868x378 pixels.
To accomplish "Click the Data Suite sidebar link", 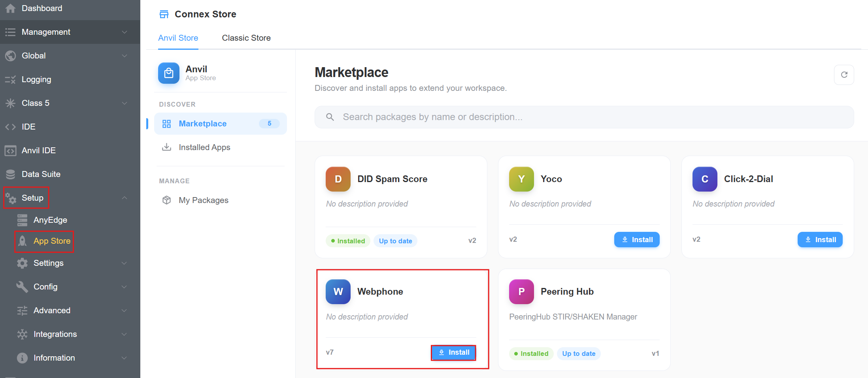I will pyautogui.click(x=41, y=174).
